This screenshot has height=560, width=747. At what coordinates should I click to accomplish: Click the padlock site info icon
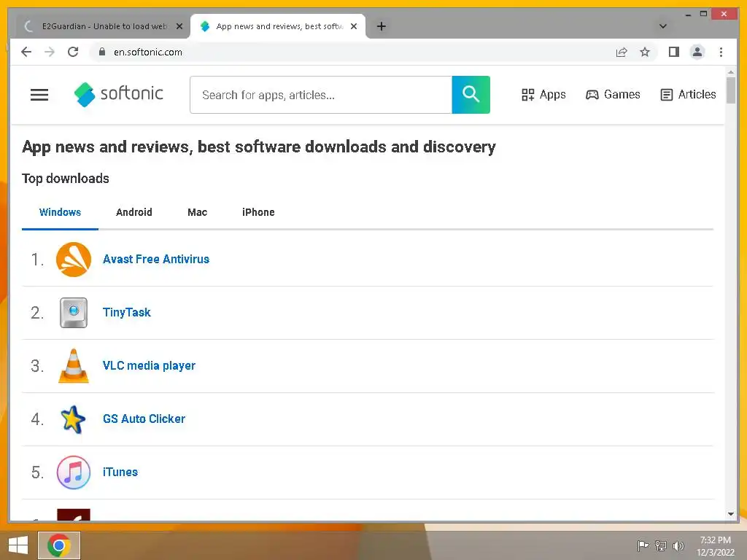coord(102,52)
